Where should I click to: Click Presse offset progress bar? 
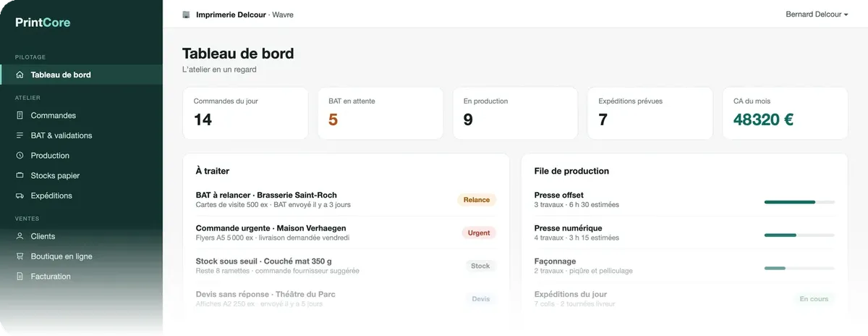799,202
